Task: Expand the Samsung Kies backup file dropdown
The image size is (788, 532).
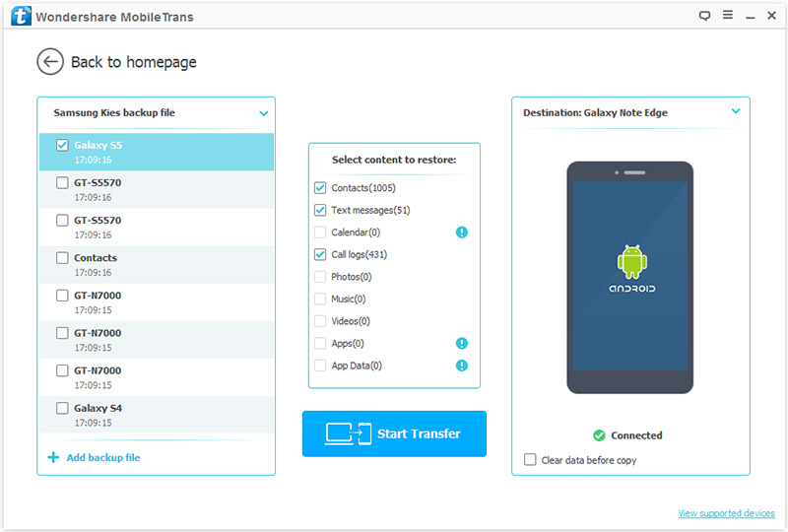Action: [x=263, y=113]
